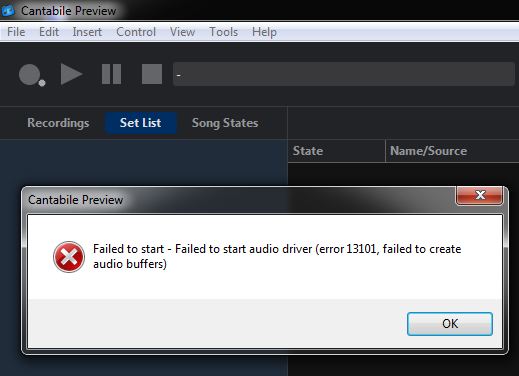The width and height of the screenshot is (519, 376).
Task: Close the error dialog with the X
Action: (479, 195)
